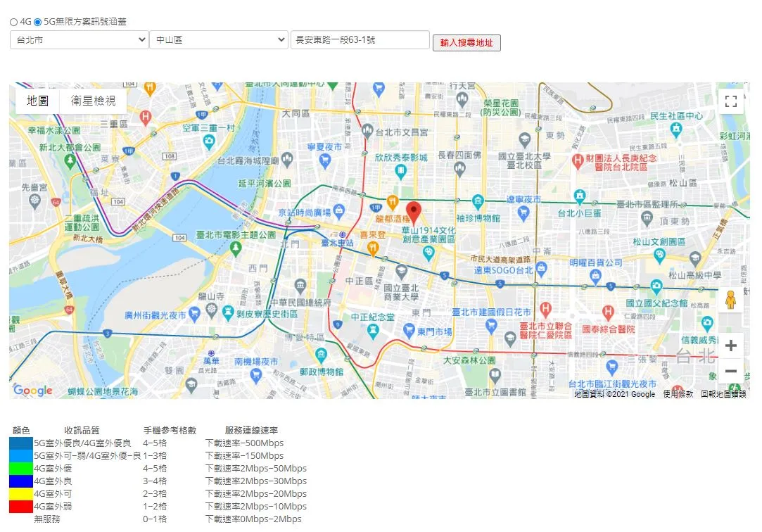Click the 台北霞海城隍廟 marker
The image size is (762, 532).
287,159
